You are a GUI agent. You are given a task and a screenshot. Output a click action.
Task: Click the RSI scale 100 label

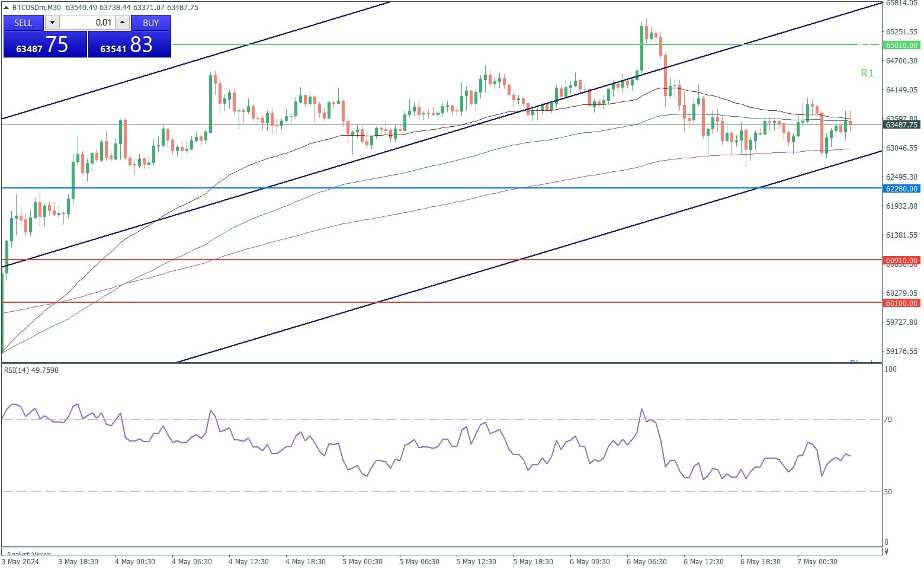pyautogui.click(x=890, y=369)
